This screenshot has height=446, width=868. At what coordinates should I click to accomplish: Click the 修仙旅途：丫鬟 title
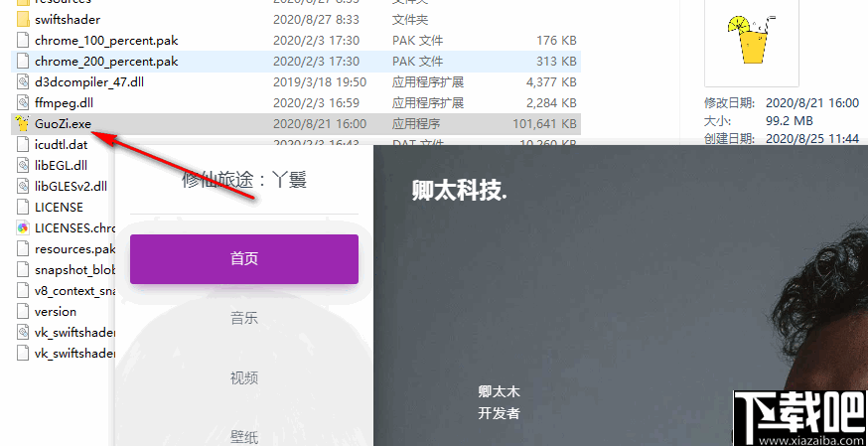[x=244, y=179]
